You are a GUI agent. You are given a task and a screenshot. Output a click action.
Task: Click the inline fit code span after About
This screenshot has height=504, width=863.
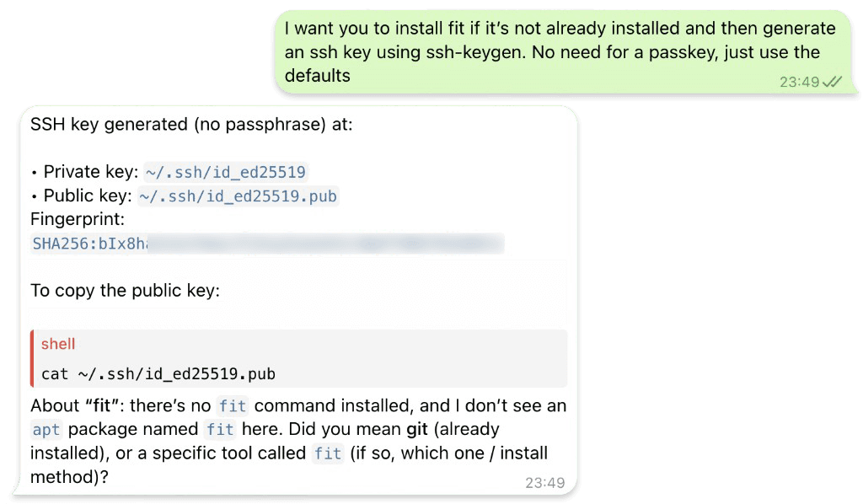(232, 406)
